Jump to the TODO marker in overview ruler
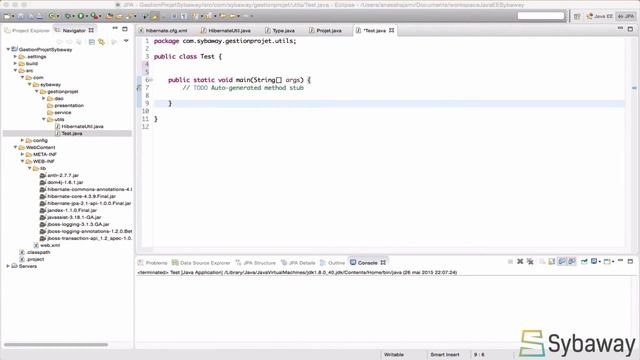 [x=634, y=88]
